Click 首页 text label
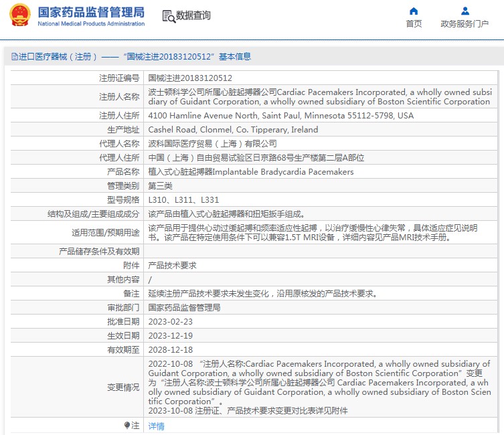This screenshot has width=504, height=435. tap(414, 24)
